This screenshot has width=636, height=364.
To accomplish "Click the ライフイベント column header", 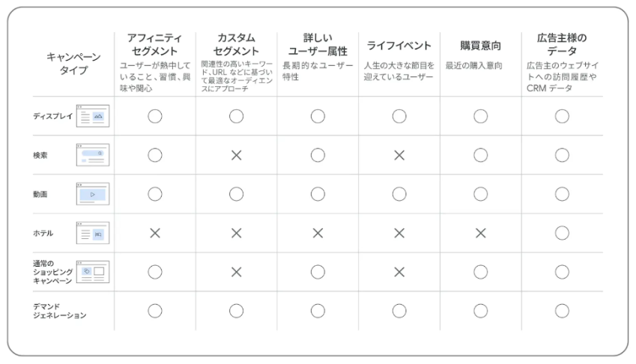I will [399, 46].
